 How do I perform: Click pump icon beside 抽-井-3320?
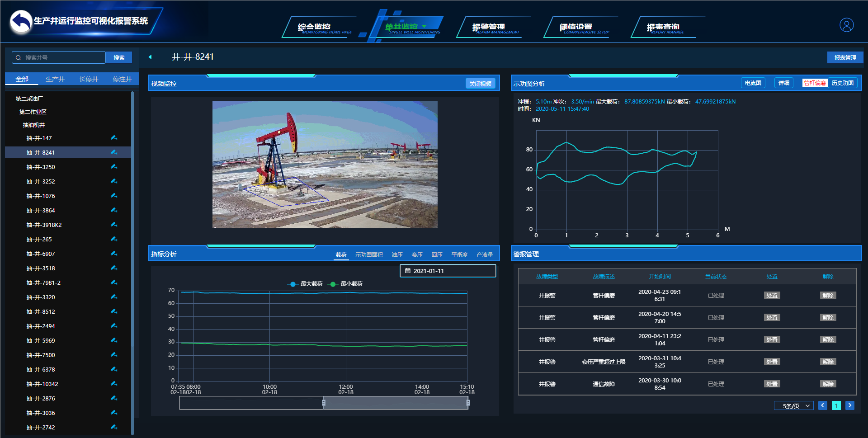[114, 297]
